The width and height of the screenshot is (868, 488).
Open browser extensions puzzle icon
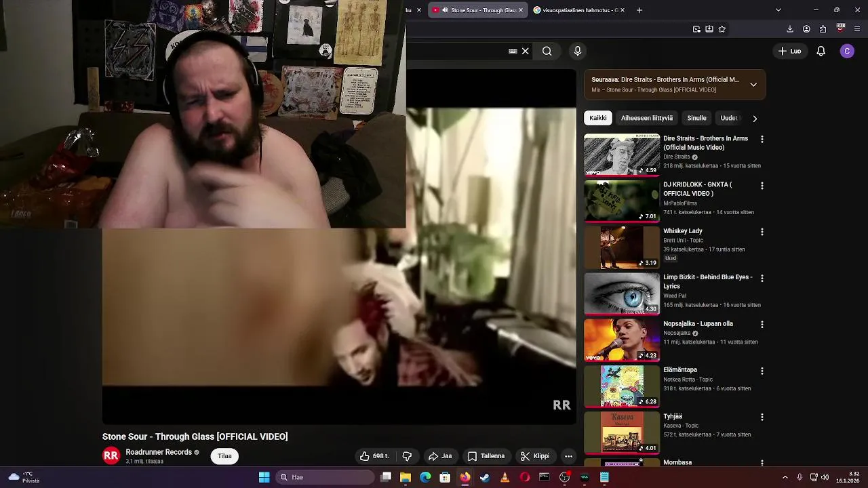click(x=823, y=29)
